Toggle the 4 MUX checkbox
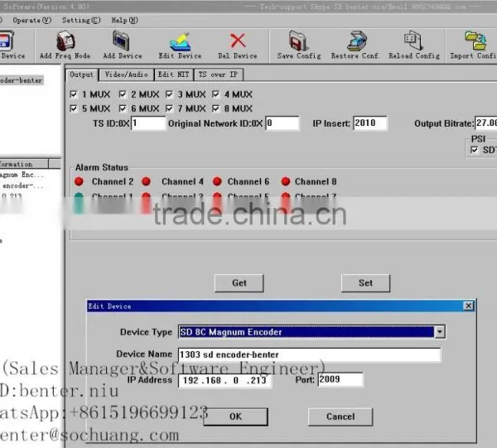Screen dimensions: 497x448 coord(216,94)
